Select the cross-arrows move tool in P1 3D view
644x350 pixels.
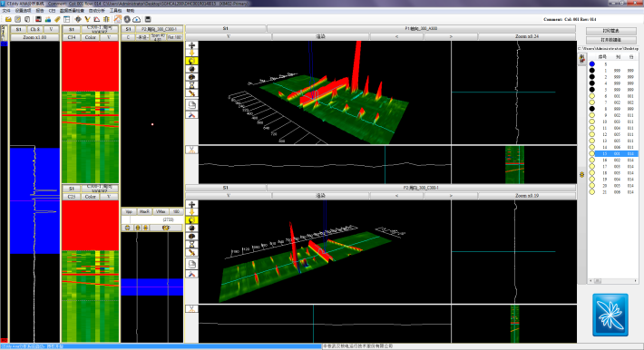coord(191,45)
